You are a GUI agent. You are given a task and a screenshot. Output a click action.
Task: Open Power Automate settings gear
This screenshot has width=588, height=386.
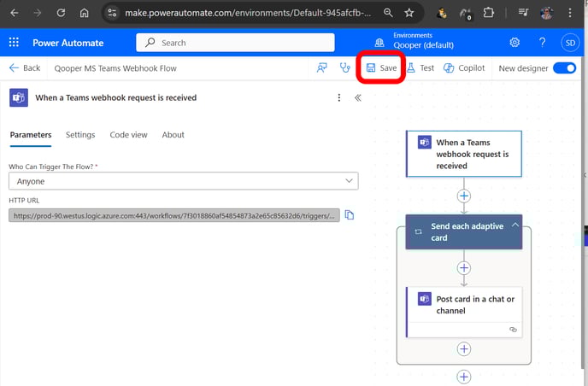pyautogui.click(x=514, y=43)
